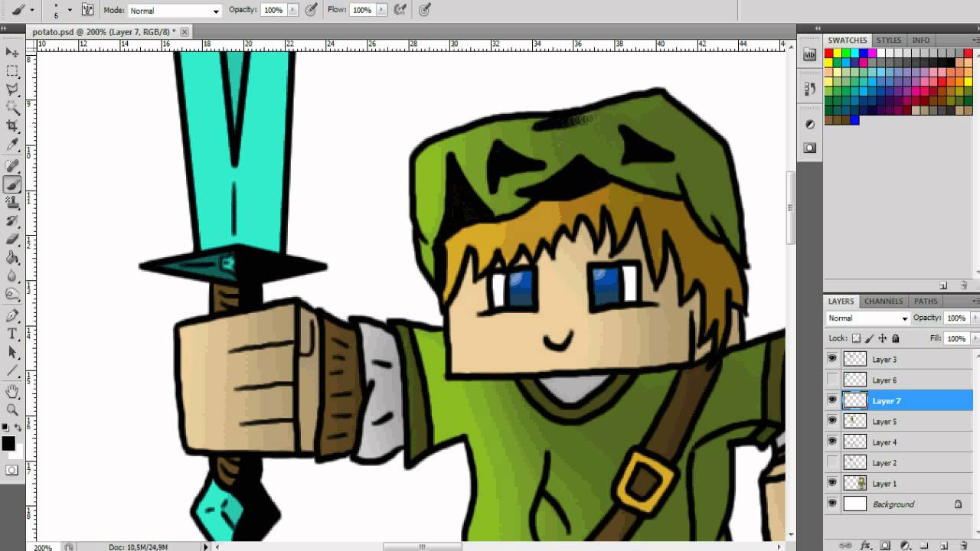Image resolution: width=980 pixels, height=551 pixels.
Task: Click the zoom percentage 200% field
Action: 42,547
